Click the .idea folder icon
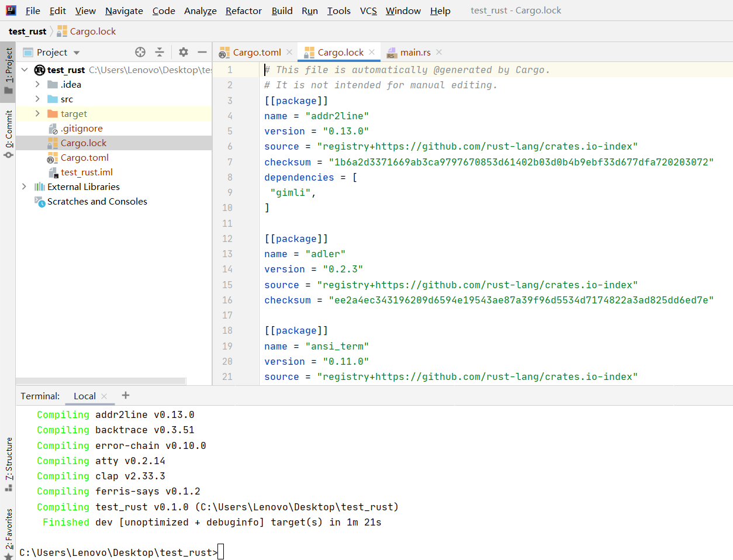This screenshot has height=560, width=733. click(x=53, y=84)
